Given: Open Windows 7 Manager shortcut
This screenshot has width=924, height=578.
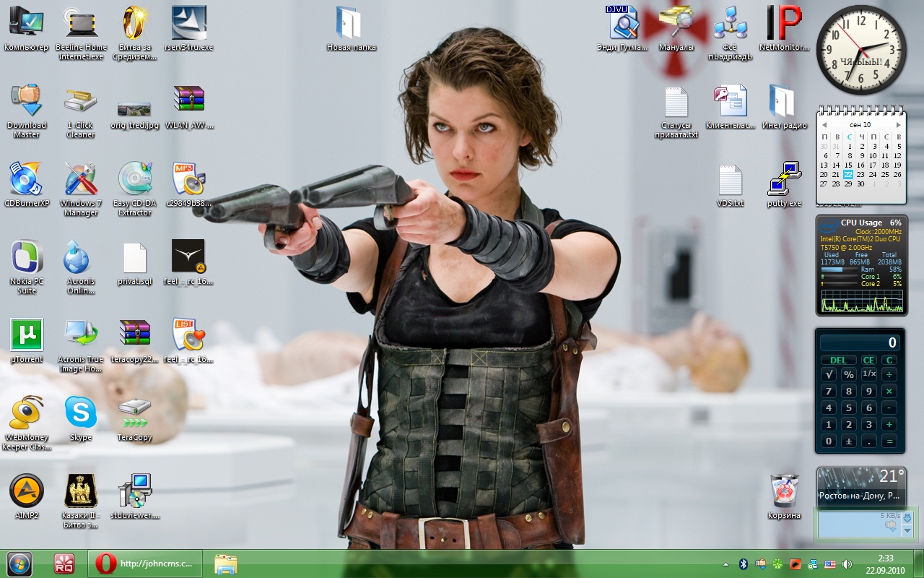Looking at the screenshot, I should [x=81, y=189].
